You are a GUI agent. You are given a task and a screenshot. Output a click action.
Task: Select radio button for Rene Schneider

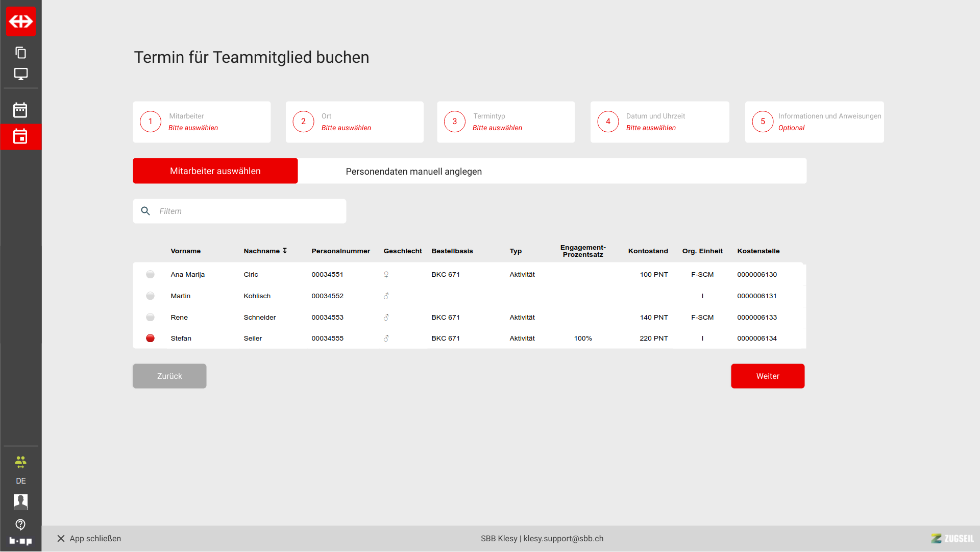point(150,318)
